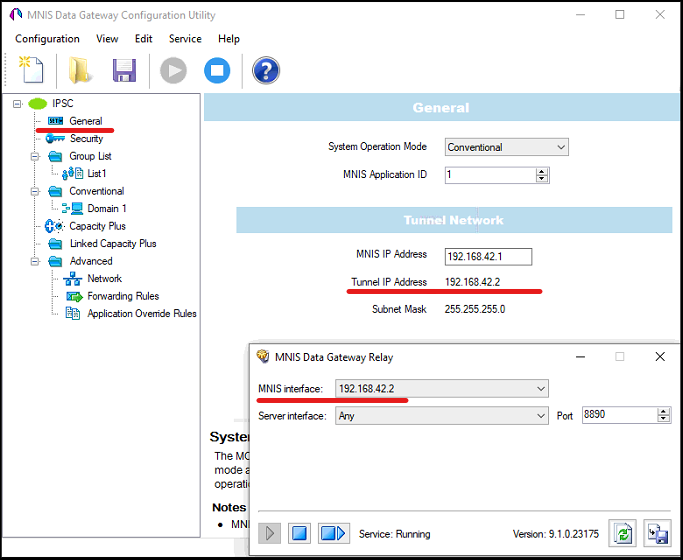
Task: Collapse the Advanced tree node
Action: pyautogui.click(x=35, y=261)
